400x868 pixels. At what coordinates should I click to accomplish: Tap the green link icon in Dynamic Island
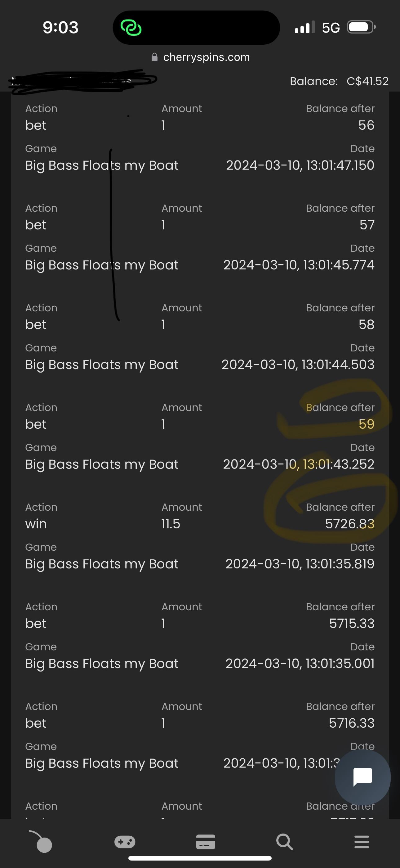(131, 28)
